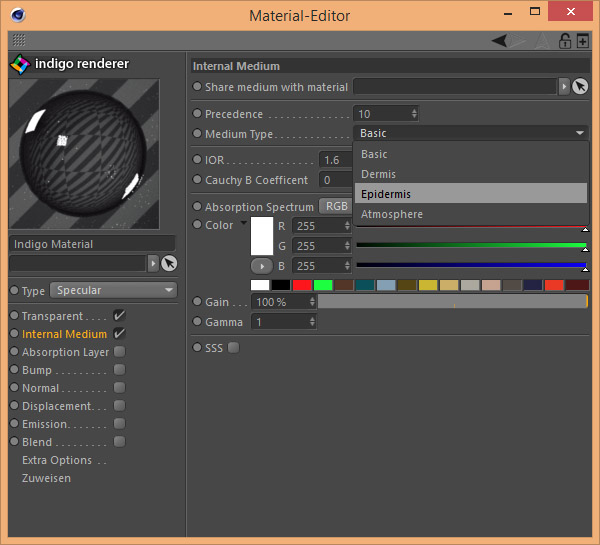The image size is (600, 545).
Task: Click Zuweisen in the left panel
Action: click(47, 478)
